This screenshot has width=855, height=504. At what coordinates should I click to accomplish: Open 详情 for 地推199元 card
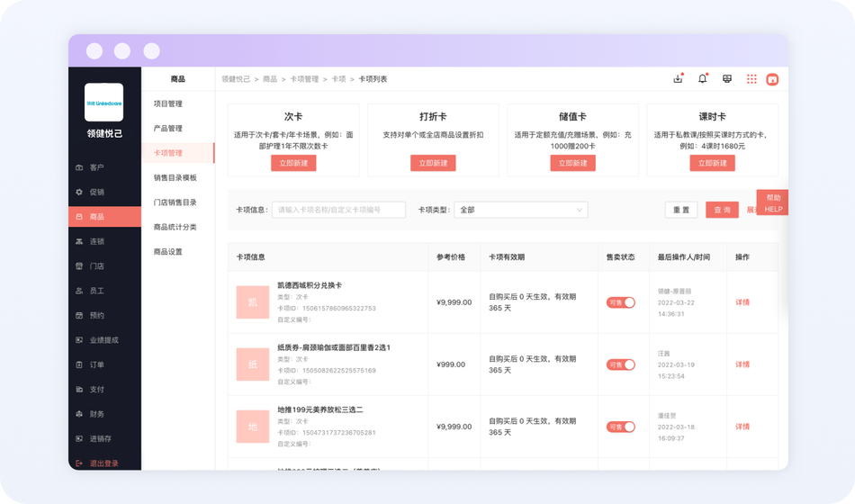point(742,427)
